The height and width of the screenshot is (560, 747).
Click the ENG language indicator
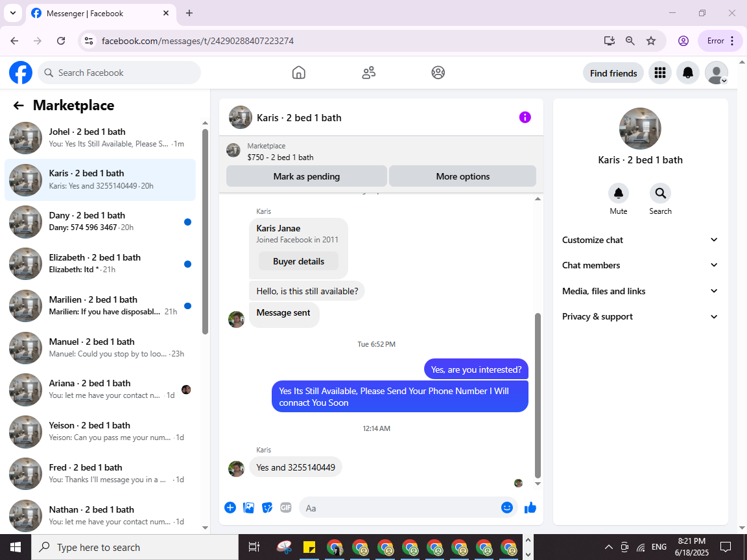pyautogui.click(x=659, y=547)
